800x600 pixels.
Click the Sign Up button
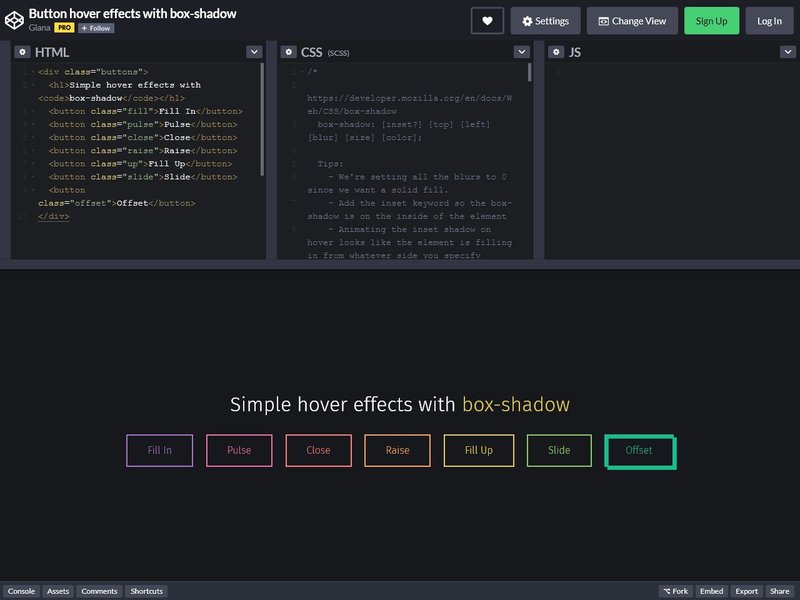[712, 20]
